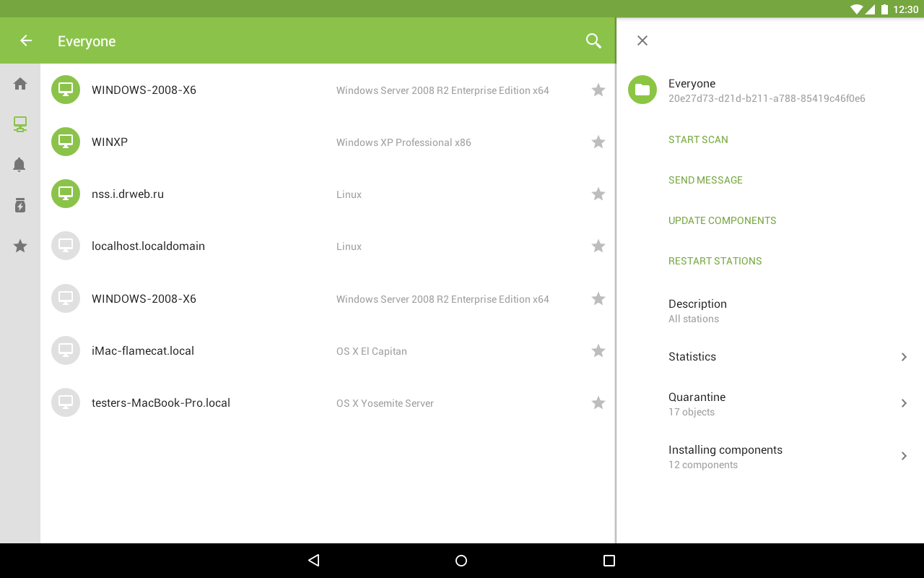
Task: Click the computer icon for nss.i.drweb.ru
Action: (66, 194)
